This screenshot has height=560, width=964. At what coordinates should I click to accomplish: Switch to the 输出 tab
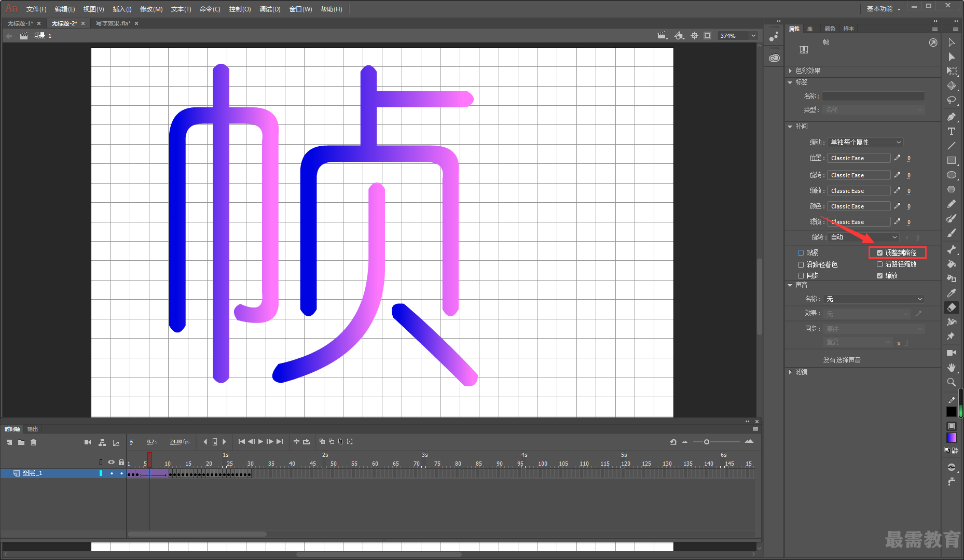pos(33,429)
